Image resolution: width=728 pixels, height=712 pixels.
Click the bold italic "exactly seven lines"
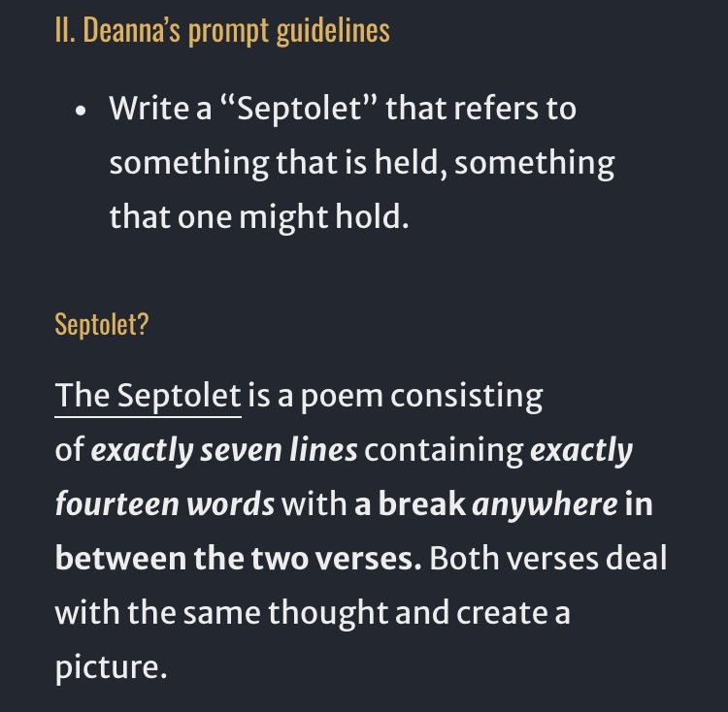pyautogui.click(x=224, y=450)
